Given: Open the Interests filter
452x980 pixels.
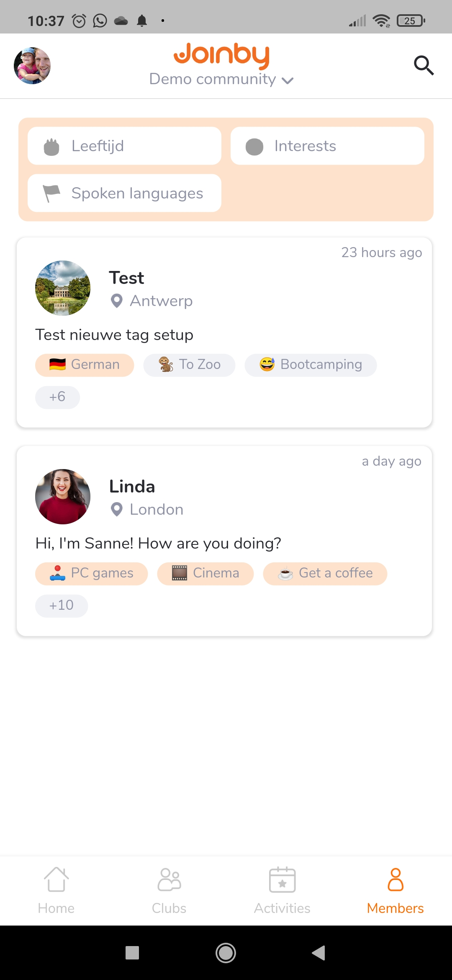Looking at the screenshot, I should tap(327, 146).
